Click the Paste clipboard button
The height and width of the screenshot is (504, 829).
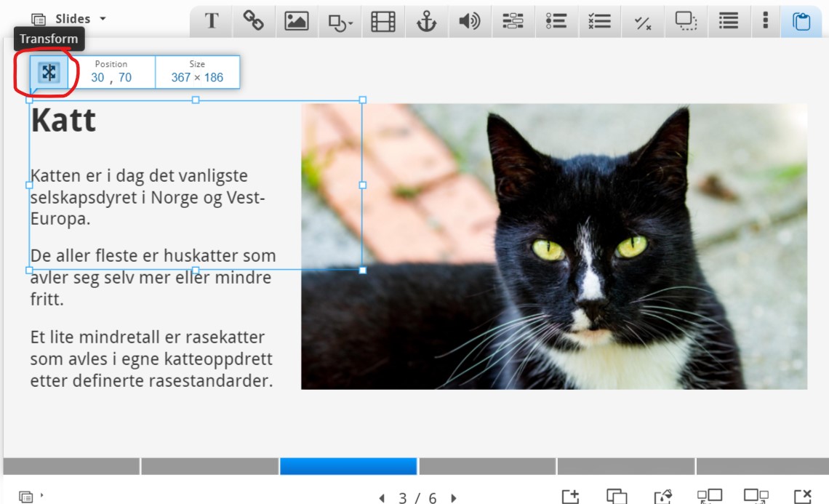[801, 22]
